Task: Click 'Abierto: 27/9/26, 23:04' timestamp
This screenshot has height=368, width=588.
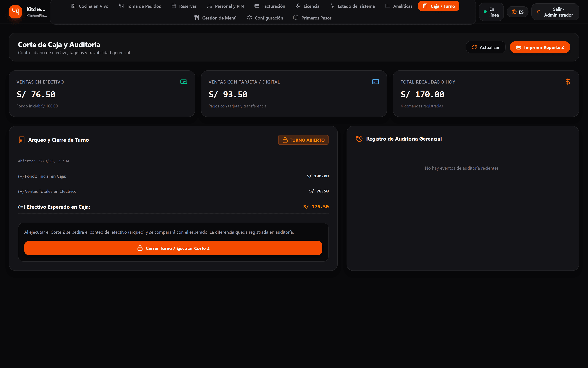Action: (x=44, y=161)
